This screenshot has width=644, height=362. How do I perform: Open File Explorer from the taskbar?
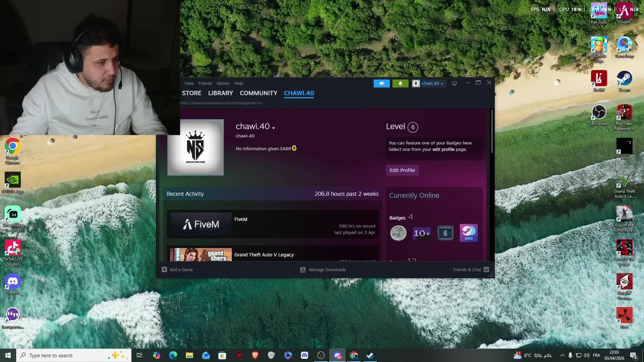coord(189,355)
